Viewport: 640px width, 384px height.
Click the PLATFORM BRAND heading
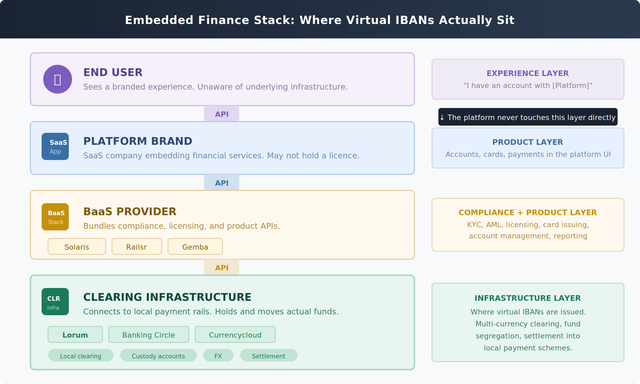pyautogui.click(x=138, y=141)
